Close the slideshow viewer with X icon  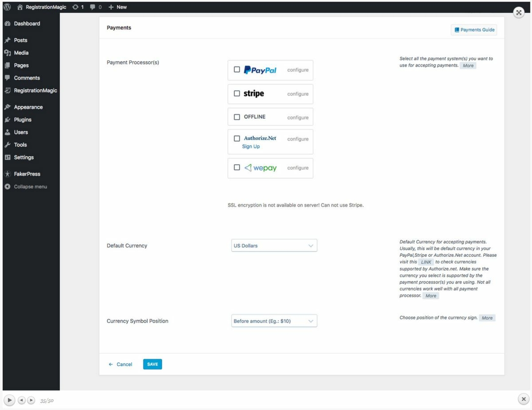523,399
